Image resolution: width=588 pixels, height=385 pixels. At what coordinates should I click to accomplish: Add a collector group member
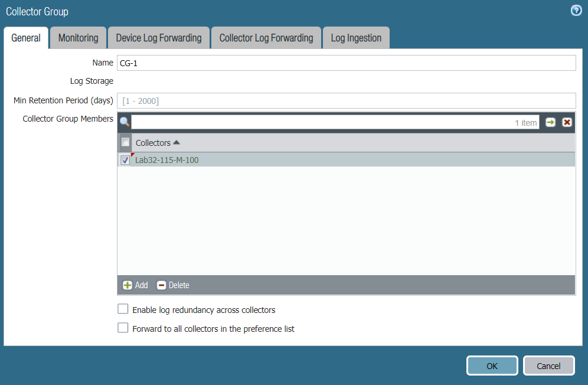pyautogui.click(x=135, y=285)
